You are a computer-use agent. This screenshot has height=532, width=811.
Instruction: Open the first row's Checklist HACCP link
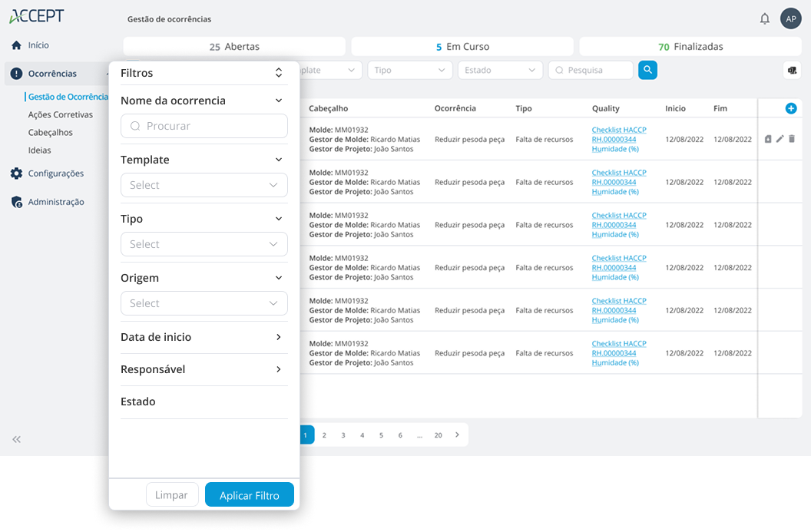click(619, 130)
